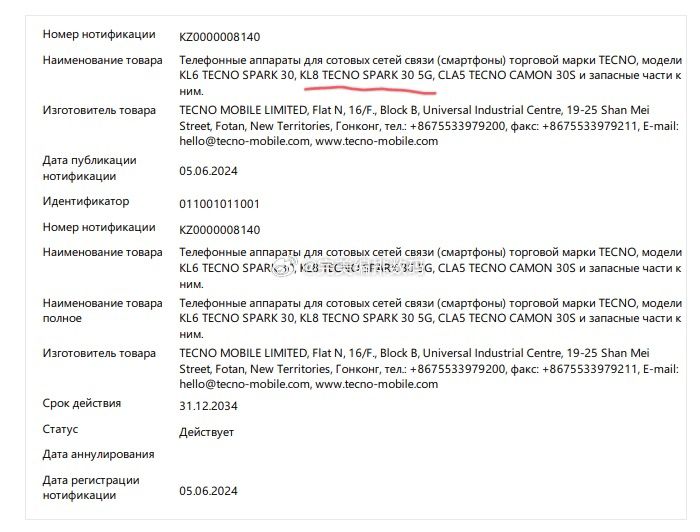The width and height of the screenshot is (700, 532).
Task: Click the status value 'Действует'
Action: [206, 432]
